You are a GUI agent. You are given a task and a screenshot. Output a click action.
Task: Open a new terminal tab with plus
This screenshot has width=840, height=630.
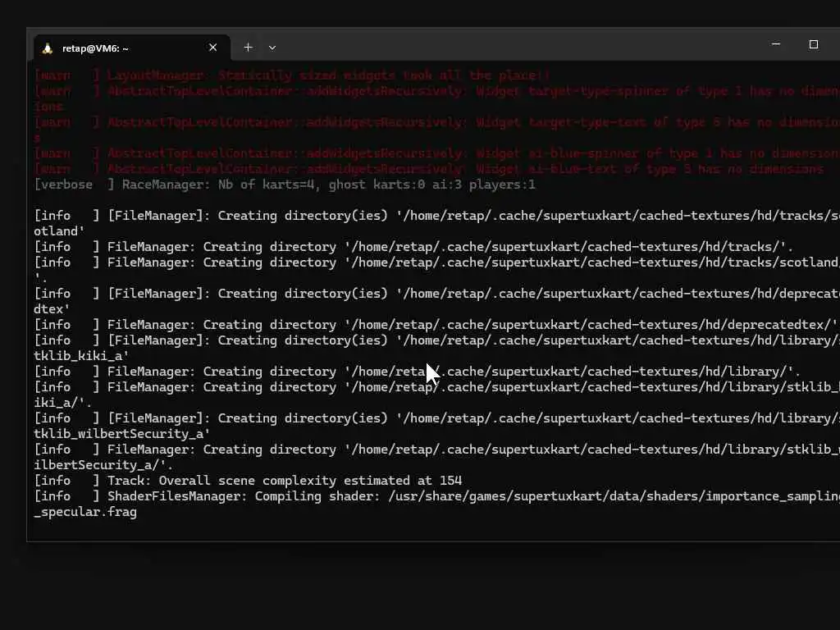[248, 48]
